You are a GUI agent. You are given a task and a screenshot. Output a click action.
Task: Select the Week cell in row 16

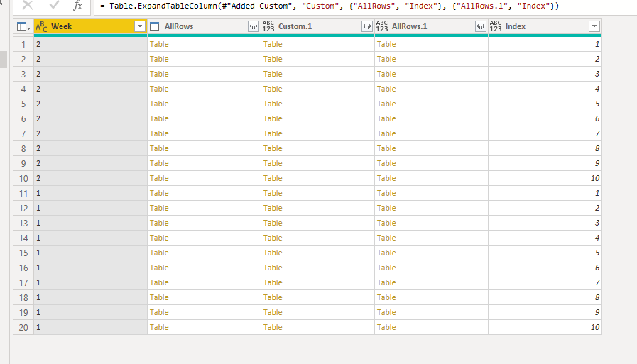[91, 268]
